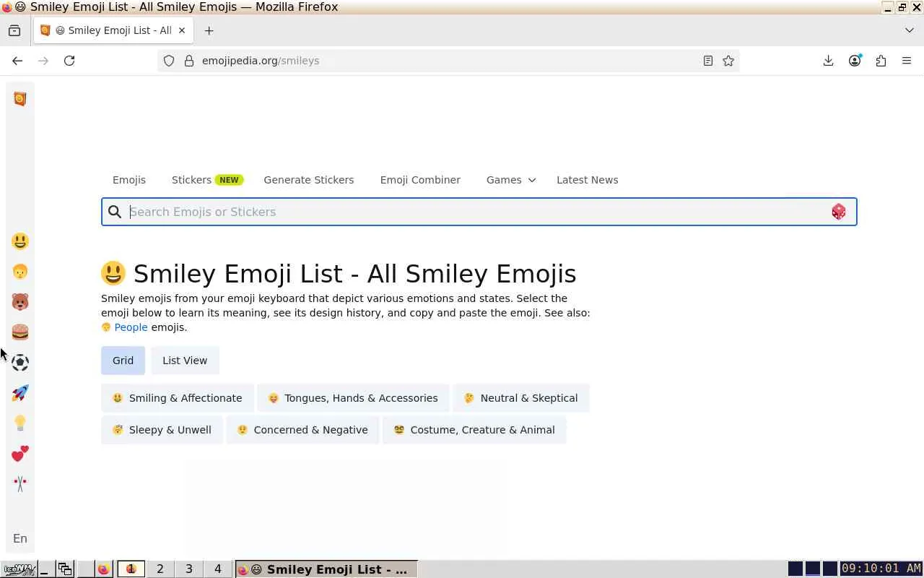Open the Firefox account menu
Viewport: 924px width, 578px height.
855,61
